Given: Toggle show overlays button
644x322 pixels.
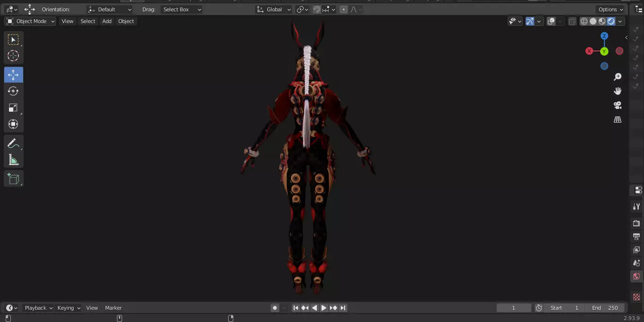Looking at the screenshot, I should pyautogui.click(x=551, y=21).
